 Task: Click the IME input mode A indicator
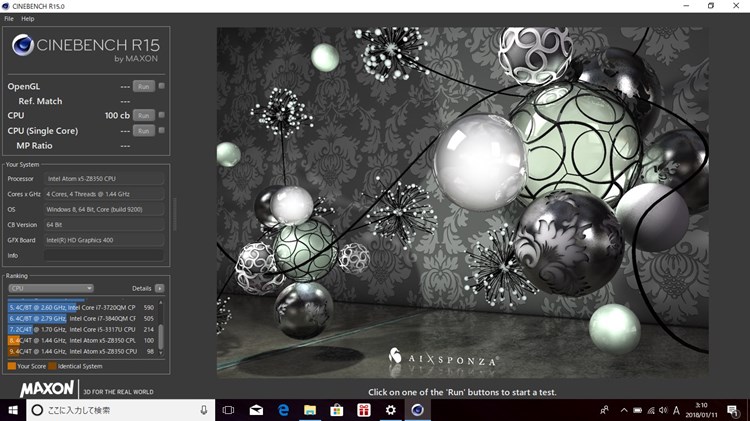coord(676,410)
